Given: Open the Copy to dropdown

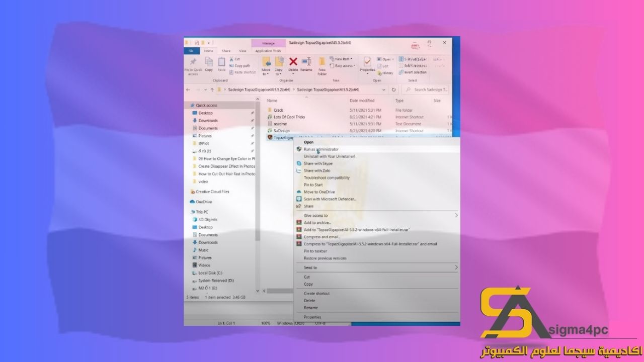Looking at the screenshot, I should click(x=279, y=72).
